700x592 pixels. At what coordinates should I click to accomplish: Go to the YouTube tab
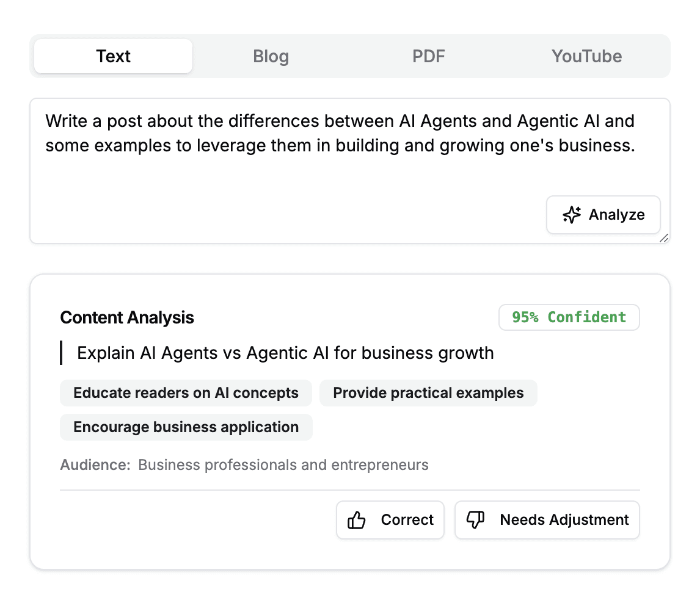pos(586,56)
